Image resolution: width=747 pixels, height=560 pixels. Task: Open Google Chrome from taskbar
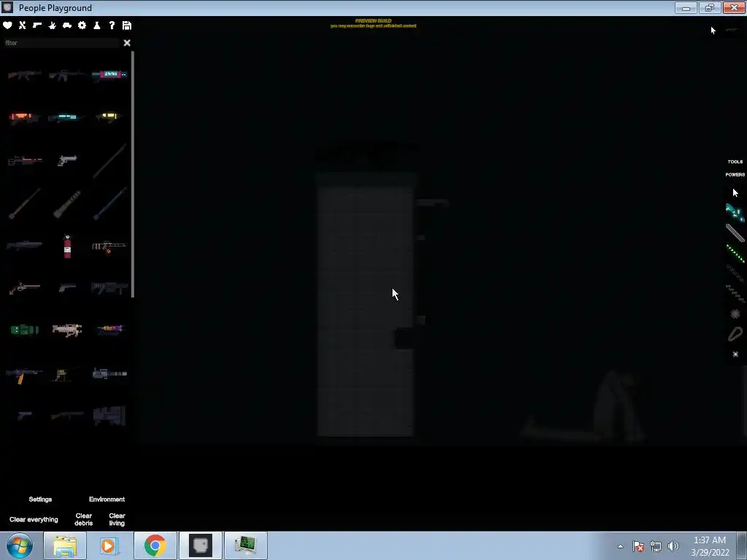155,545
